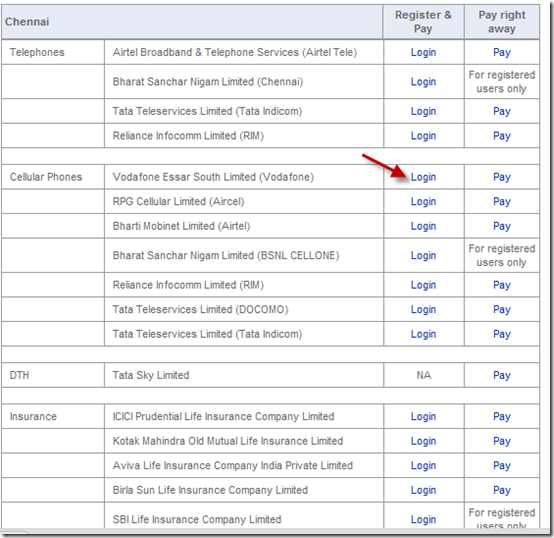This screenshot has width=554, height=538.
Task: Click Login for Vodafone Essar South Limited
Action: [x=423, y=177]
